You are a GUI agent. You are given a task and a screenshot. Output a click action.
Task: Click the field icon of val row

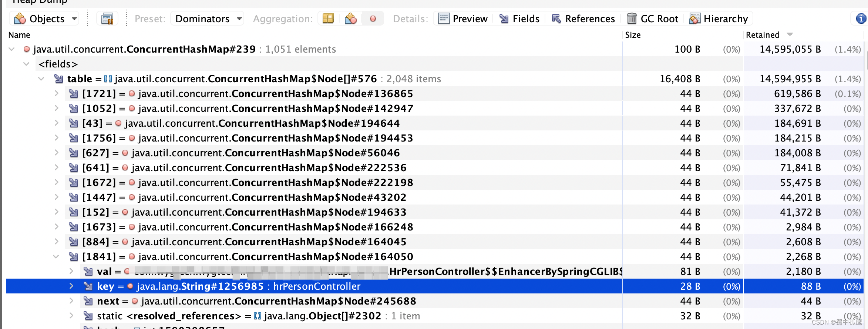(x=88, y=271)
